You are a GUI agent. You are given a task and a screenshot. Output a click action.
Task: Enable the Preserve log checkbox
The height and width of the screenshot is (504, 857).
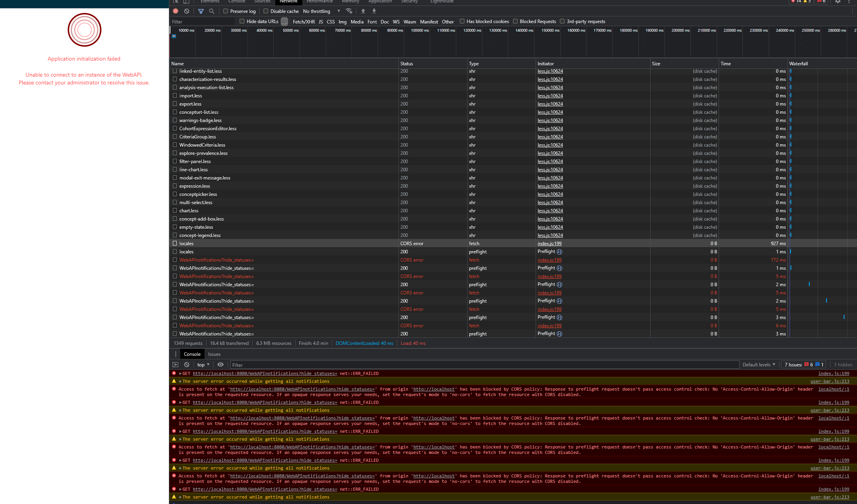[x=226, y=11]
